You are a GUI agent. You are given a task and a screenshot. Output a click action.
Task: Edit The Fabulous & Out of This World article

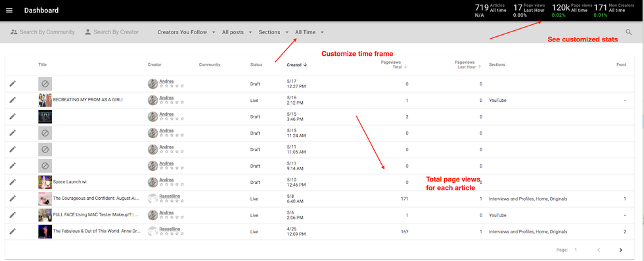pos(12,231)
